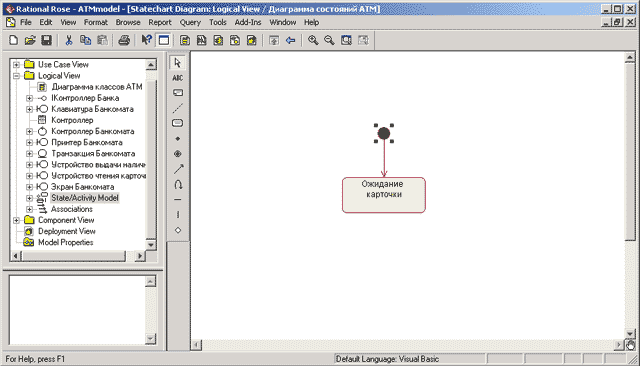
Task: Pick the Decision diamond tool
Action: [x=178, y=230]
